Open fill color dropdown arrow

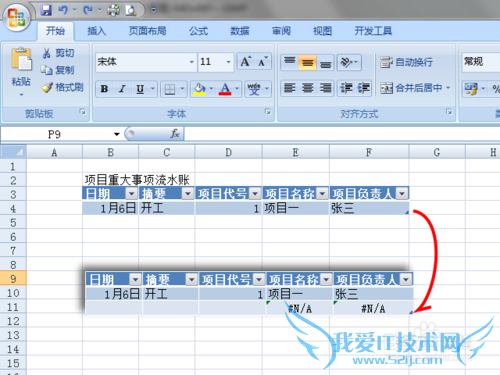[211, 89]
